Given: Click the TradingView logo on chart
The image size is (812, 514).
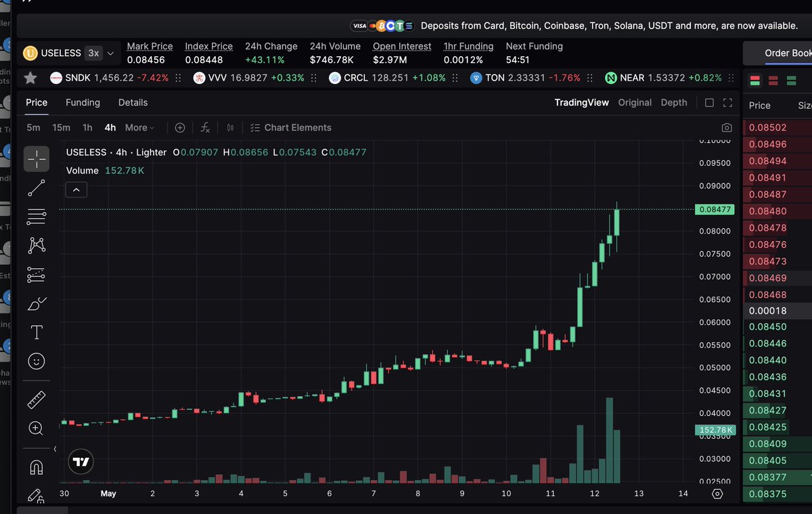Looking at the screenshot, I should coord(81,462).
